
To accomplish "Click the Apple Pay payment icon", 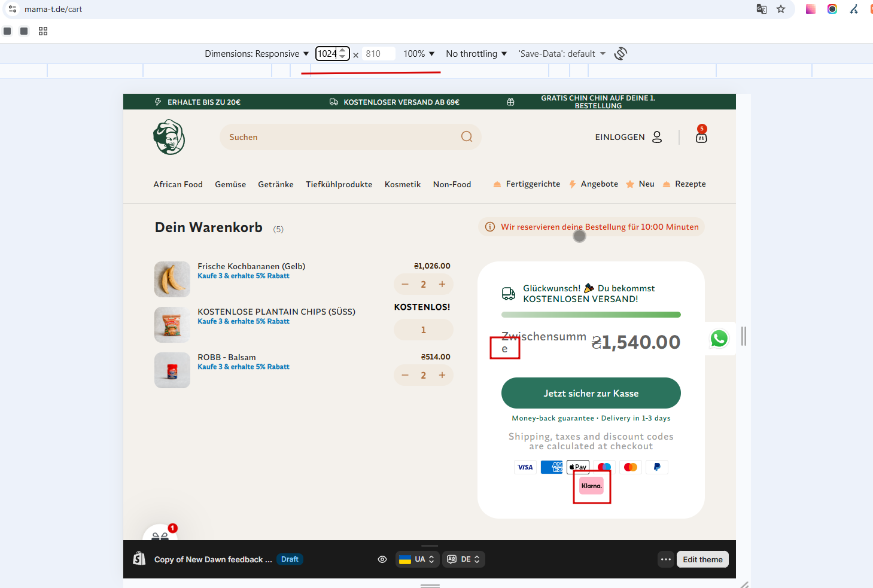I will tap(578, 467).
